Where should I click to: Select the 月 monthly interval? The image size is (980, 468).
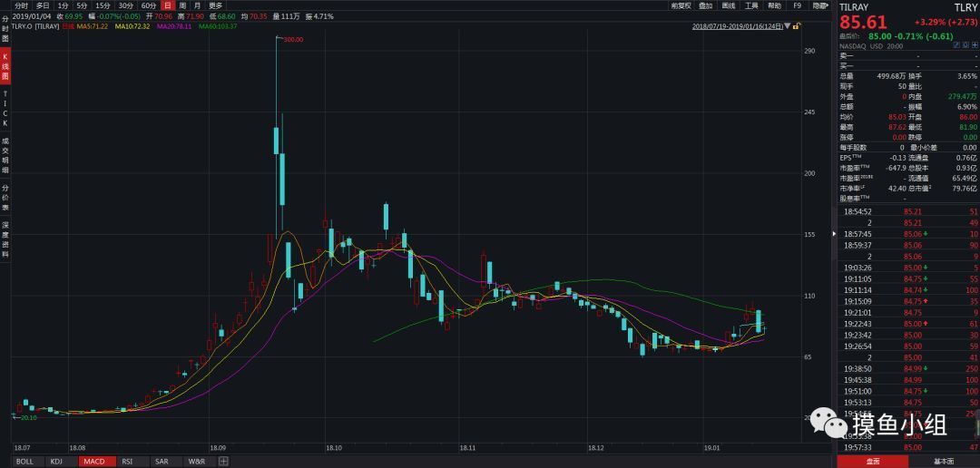pos(198,5)
